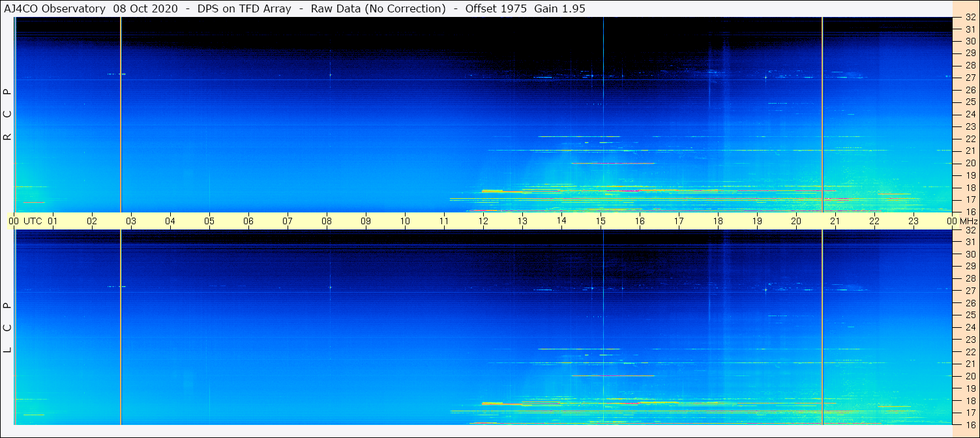Click UTC hour label 12 on time axis

[x=483, y=221]
